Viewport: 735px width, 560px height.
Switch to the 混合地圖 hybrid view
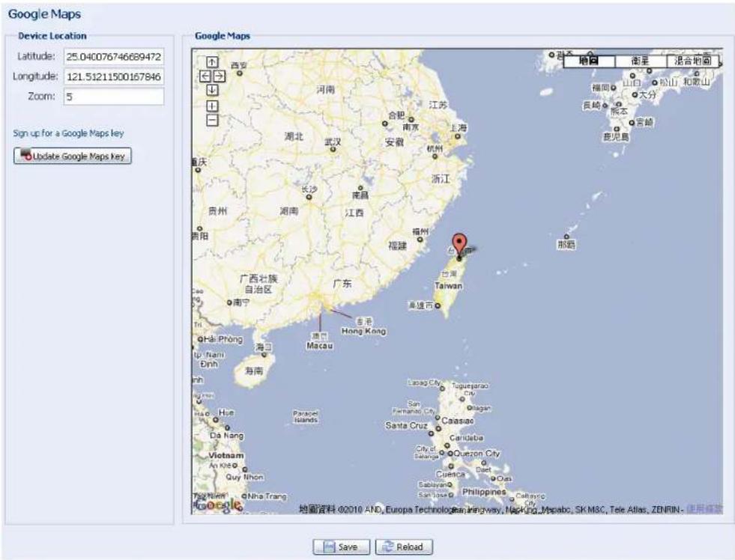coord(692,61)
